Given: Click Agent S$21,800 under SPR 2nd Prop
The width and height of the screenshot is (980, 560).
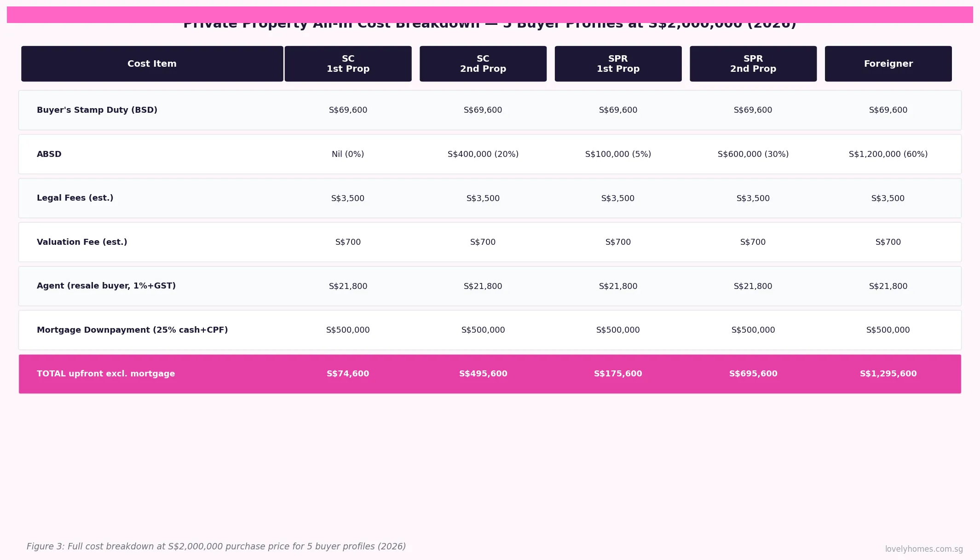Looking at the screenshot, I should [x=753, y=286].
